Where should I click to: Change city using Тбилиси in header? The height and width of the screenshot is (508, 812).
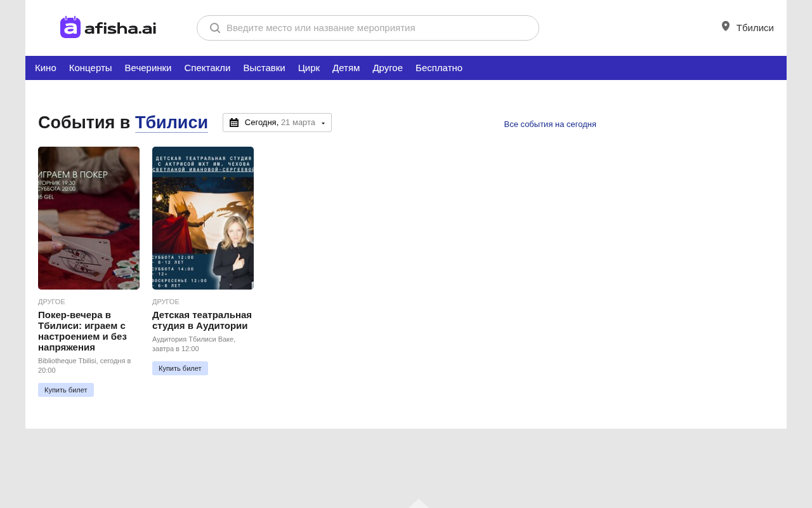click(754, 28)
